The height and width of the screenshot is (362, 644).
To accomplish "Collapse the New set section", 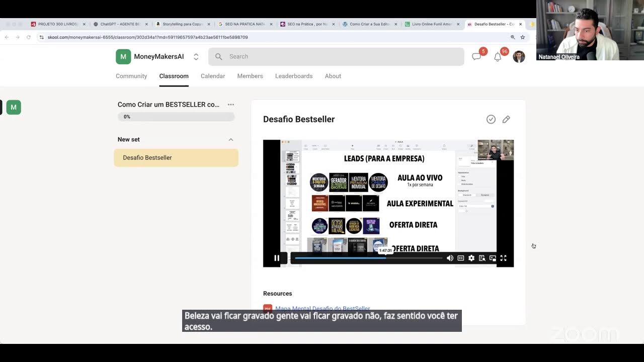I will click(x=231, y=139).
